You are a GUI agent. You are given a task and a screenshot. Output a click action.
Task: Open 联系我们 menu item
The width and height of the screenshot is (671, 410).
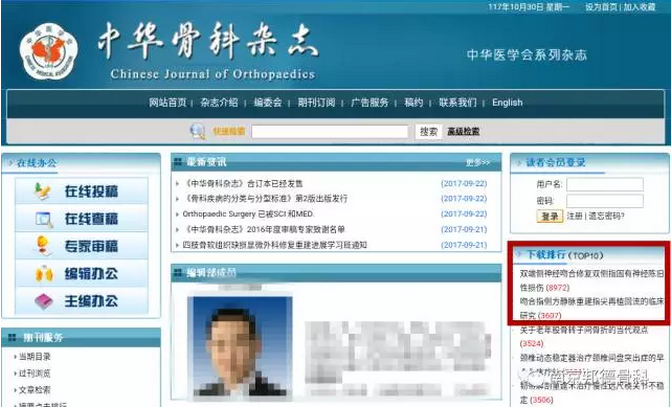[457, 103]
